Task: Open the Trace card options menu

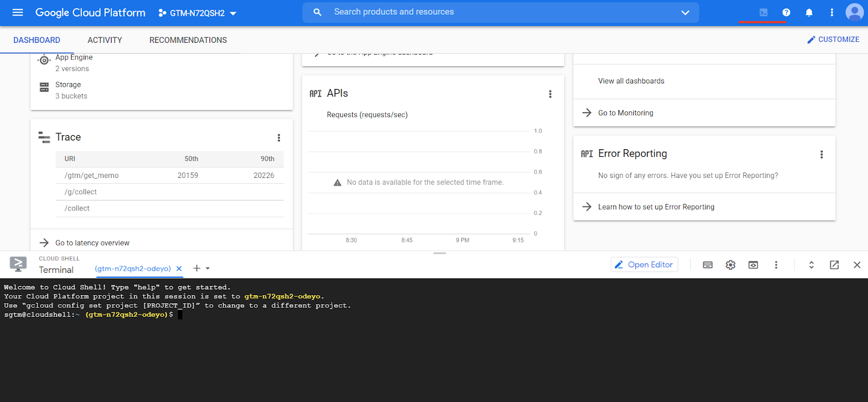Action: coord(279,138)
